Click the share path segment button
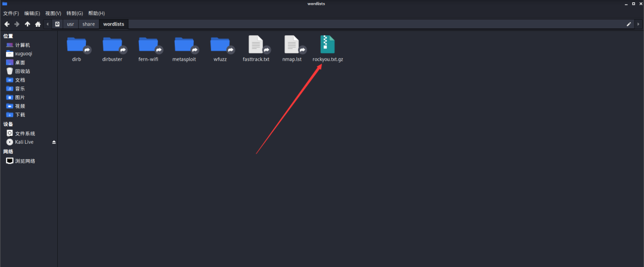The image size is (644, 267). [x=89, y=24]
